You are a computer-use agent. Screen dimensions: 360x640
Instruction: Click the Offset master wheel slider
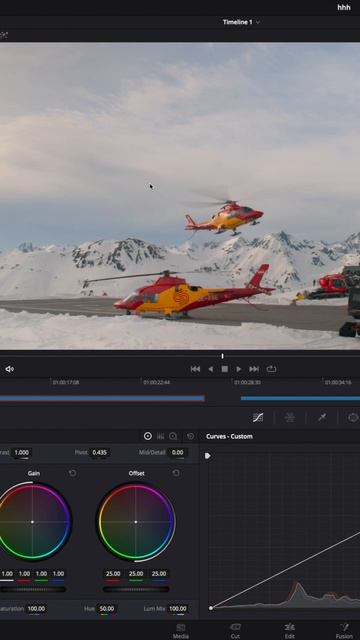pos(136,589)
